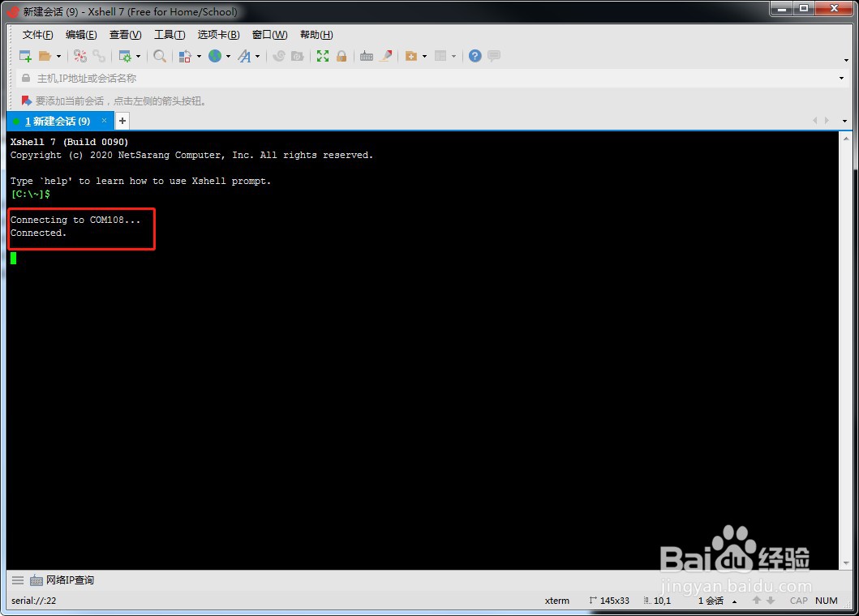Image resolution: width=859 pixels, height=616 pixels.
Task: Click the Find magnifier icon
Action: click(x=160, y=56)
